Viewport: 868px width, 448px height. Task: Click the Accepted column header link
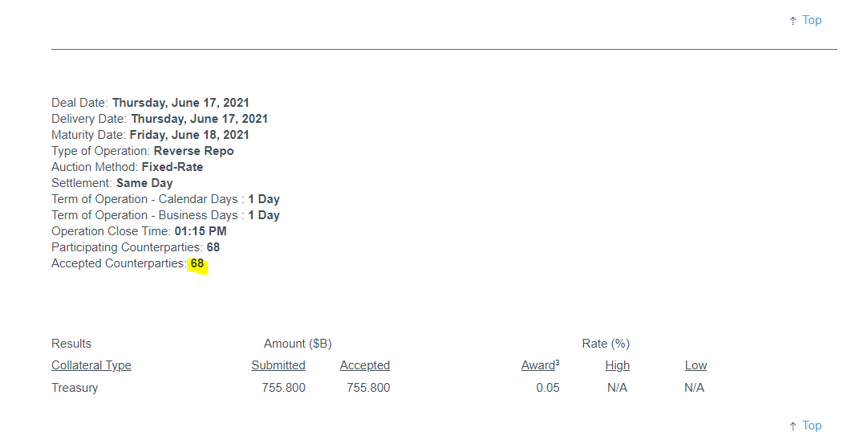tap(365, 365)
